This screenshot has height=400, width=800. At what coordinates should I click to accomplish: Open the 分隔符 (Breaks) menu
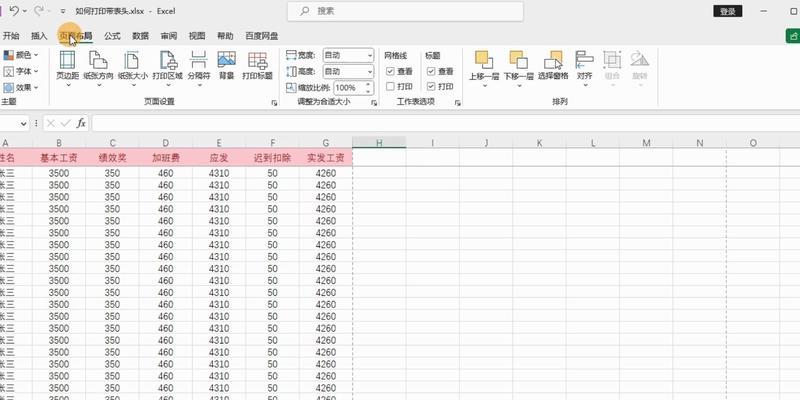198,67
